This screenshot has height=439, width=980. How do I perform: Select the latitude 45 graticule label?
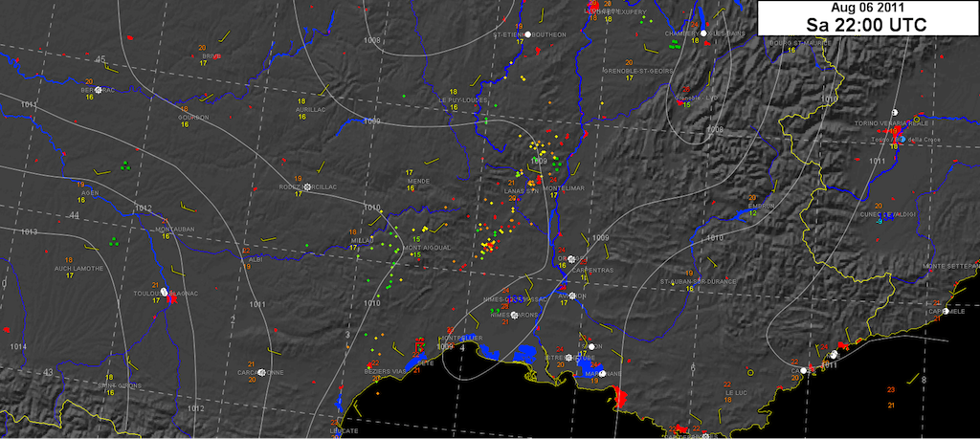point(100,59)
